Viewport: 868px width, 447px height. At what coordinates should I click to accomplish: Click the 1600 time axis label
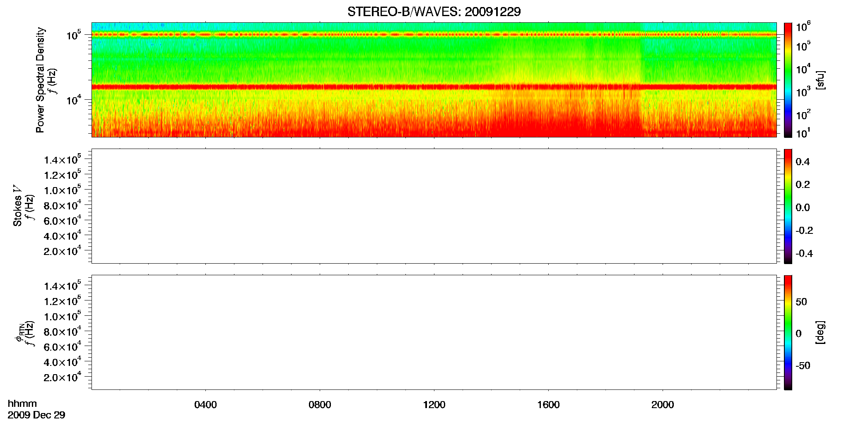pos(548,405)
